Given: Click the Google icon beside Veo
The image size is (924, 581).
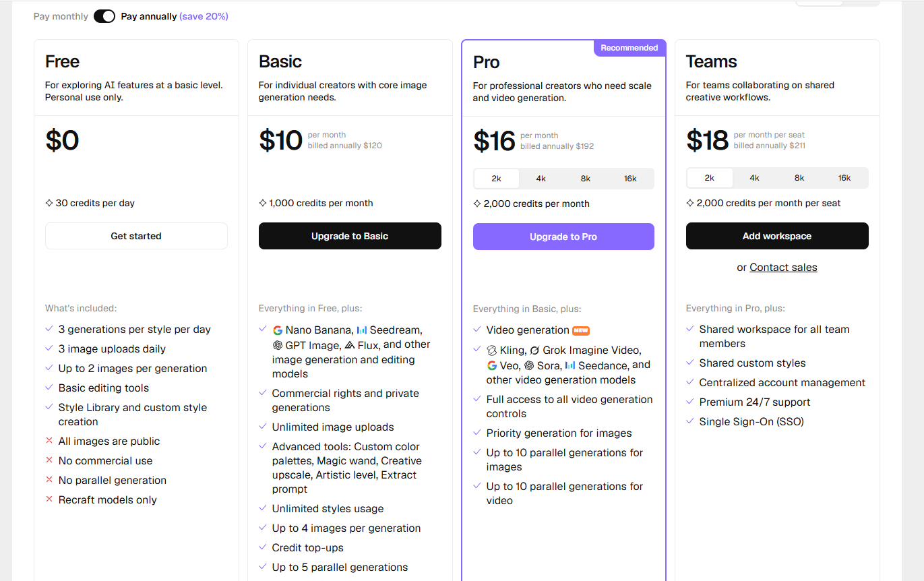Looking at the screenshot, I should (x=492, y=366).
